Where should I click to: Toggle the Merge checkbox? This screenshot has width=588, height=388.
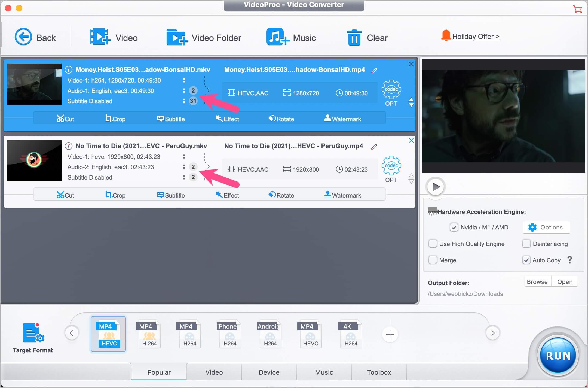click(x=433, y=260)
